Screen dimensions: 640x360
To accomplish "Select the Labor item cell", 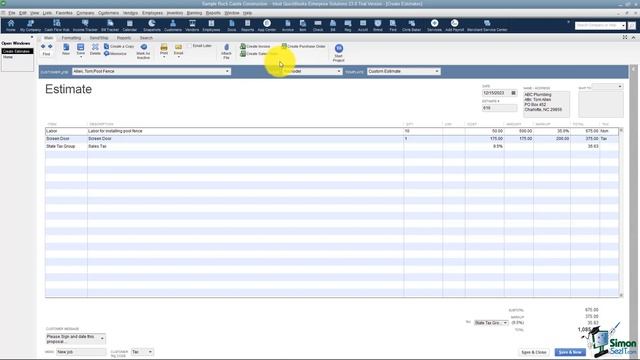I will tap(66, 131).
